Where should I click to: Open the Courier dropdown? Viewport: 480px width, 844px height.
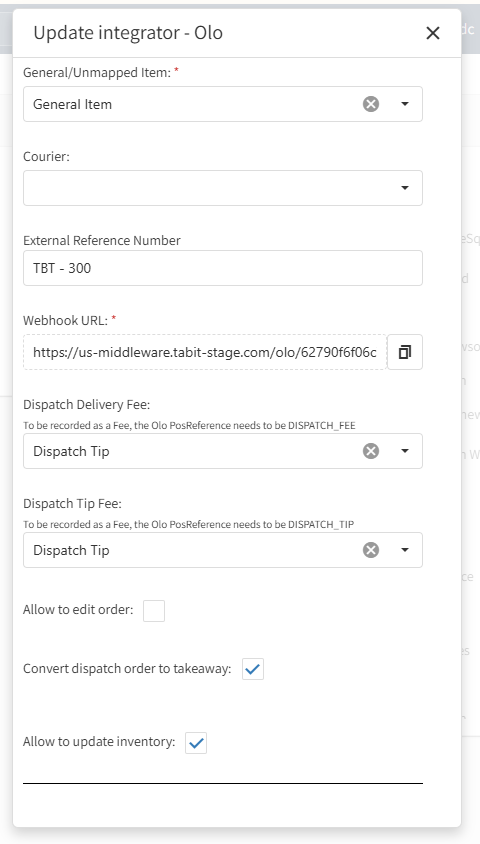point(223,188)
